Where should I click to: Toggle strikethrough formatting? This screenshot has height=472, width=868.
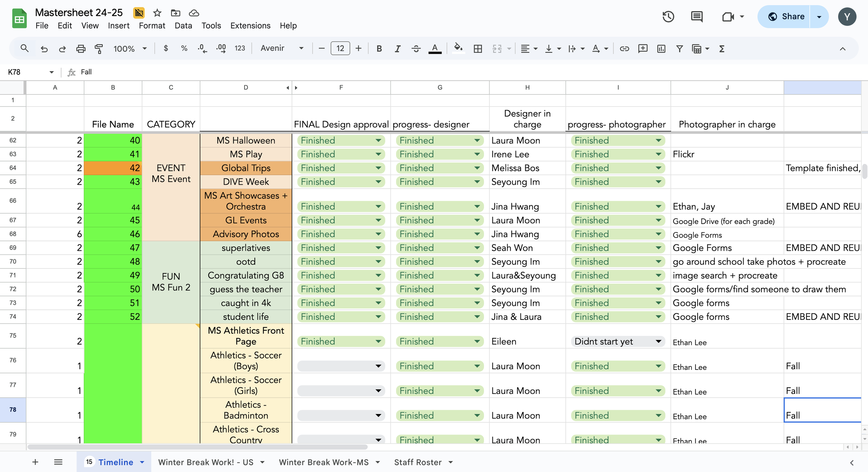coord(416,49)
